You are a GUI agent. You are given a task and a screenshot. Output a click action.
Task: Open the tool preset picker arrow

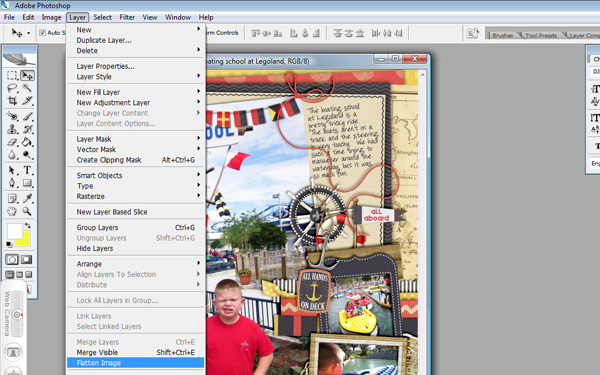[x=28, y=33]
